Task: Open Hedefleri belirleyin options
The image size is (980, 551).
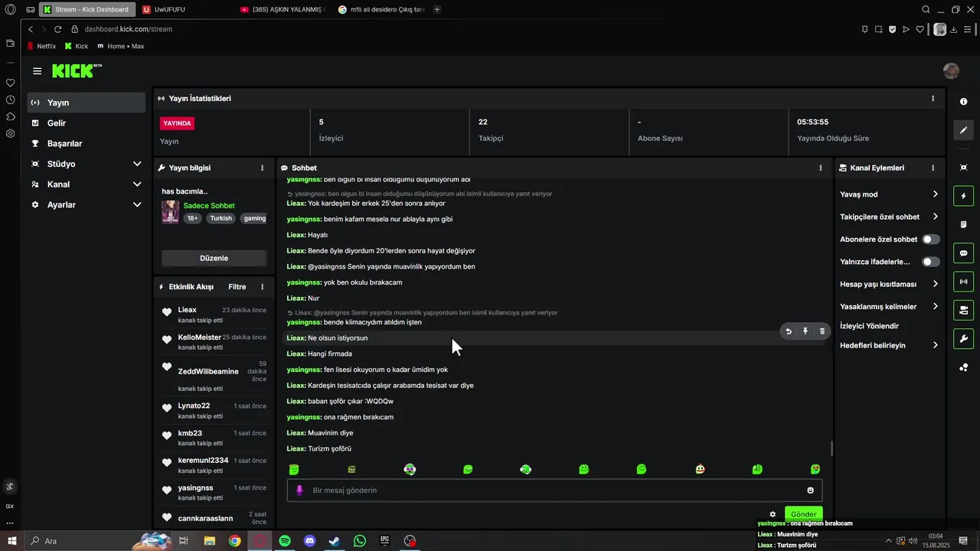Action: point(889,345)
